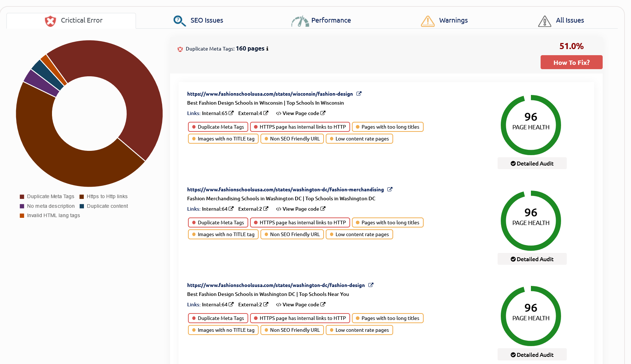Switch to the Warnings tab
The height and width of the screenshot is (364, 631).
tap(444, 20)
